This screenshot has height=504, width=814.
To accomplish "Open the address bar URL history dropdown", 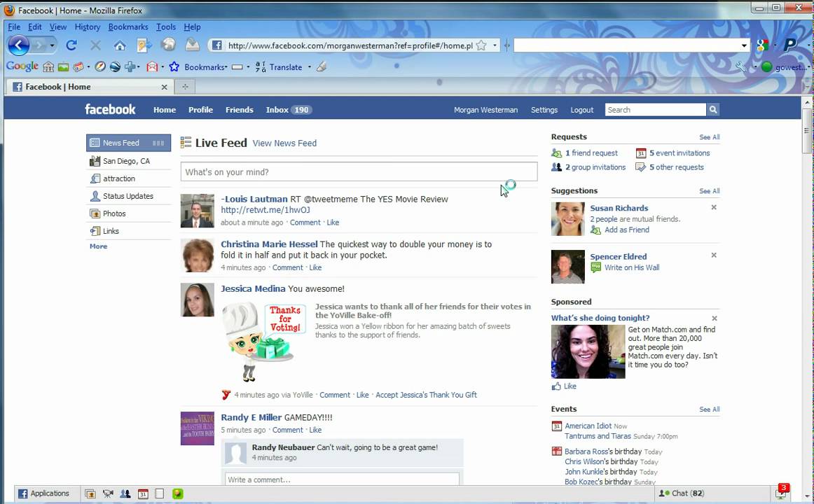I will click(495, 45).
